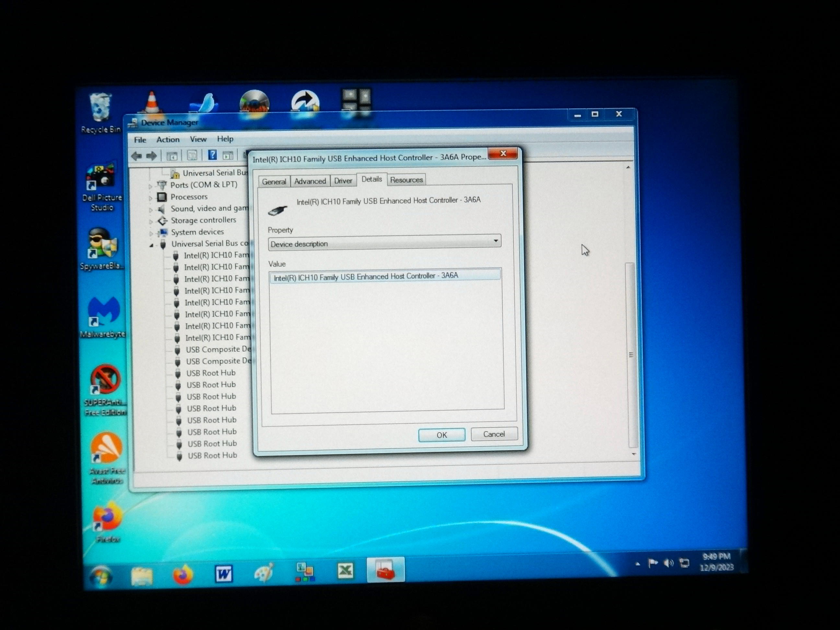Show hidden tray icons with the small arrow
Screen dimensions: 840x630
[637, 564]
